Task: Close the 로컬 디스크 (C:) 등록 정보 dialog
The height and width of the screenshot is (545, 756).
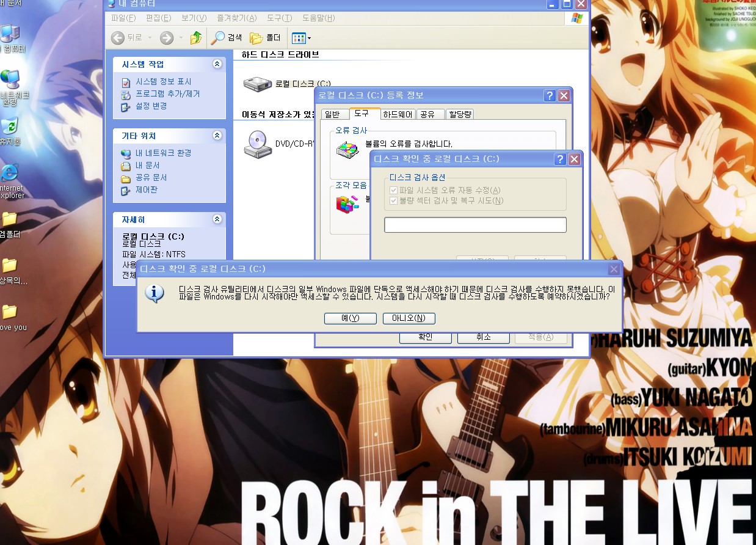Action: click(564, 95)
